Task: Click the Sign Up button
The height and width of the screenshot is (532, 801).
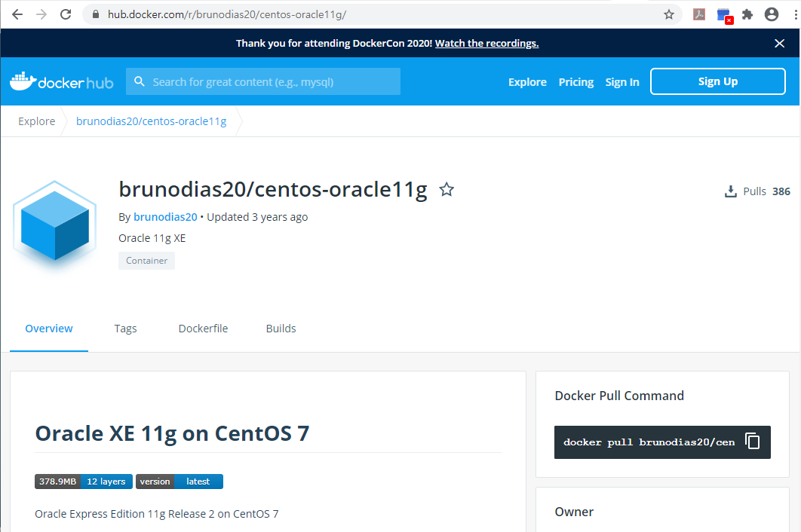Action: tap(718, 81)
